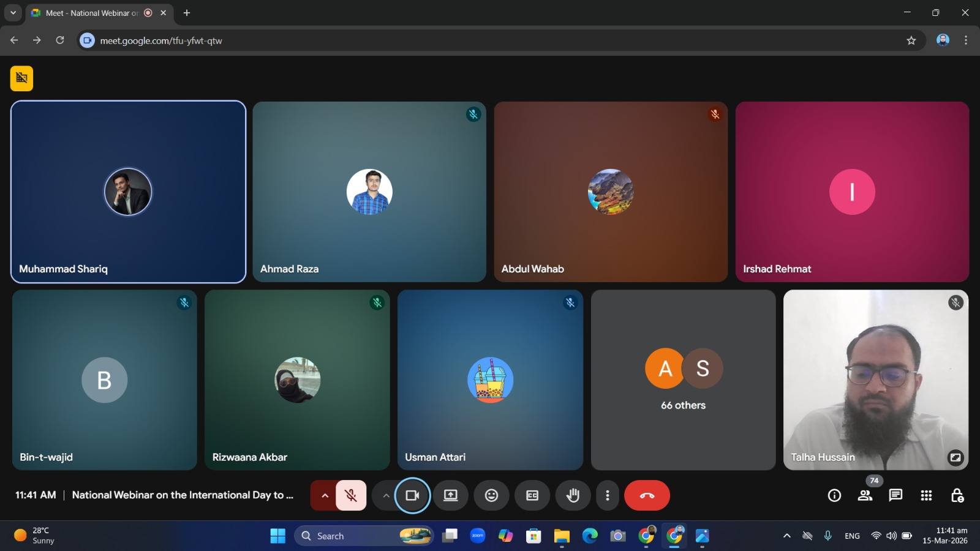The image size is (980, 551).
Task: Open the activities grid menu
Action: tap(926, 495)
